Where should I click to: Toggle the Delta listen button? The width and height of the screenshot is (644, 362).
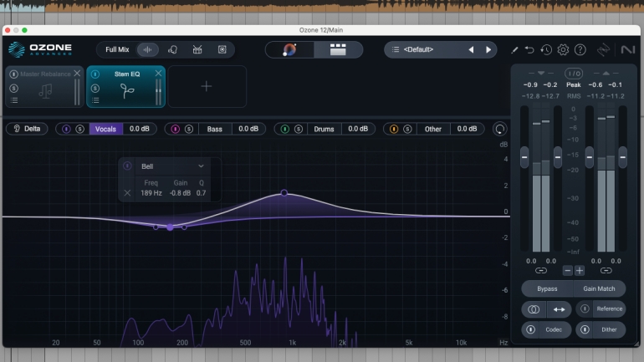tap(27, 129)
